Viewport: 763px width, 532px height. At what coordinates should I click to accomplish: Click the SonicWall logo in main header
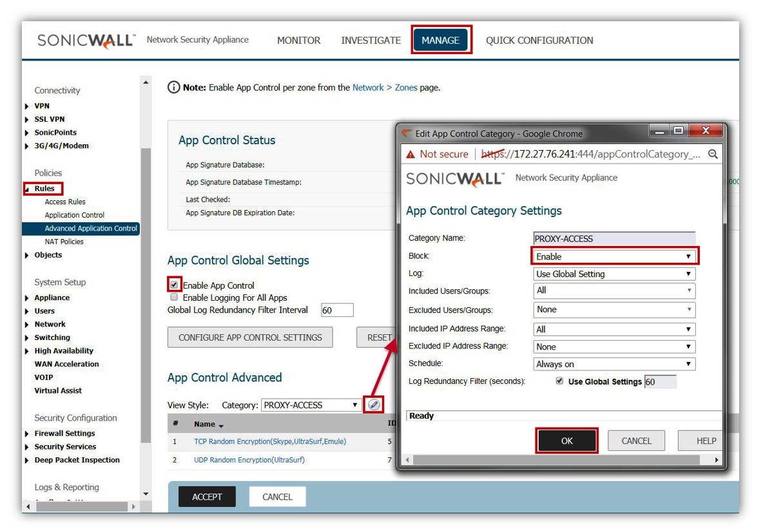[86, 41]
